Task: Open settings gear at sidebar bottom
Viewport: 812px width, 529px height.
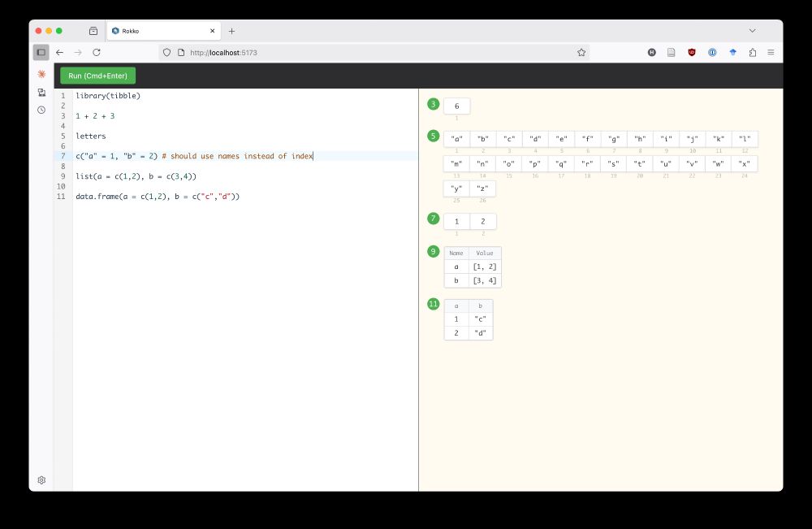Action: click(x=41, y=480)
